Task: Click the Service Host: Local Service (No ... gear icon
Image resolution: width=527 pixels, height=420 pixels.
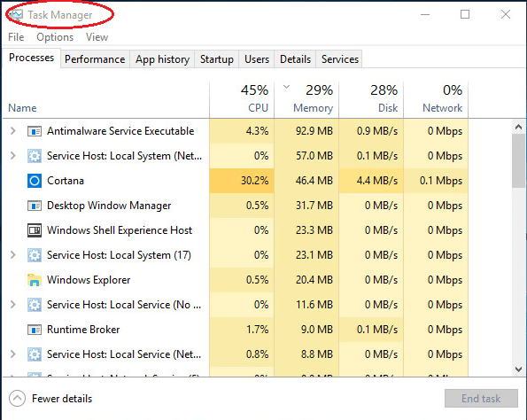Action: point(35,305)
